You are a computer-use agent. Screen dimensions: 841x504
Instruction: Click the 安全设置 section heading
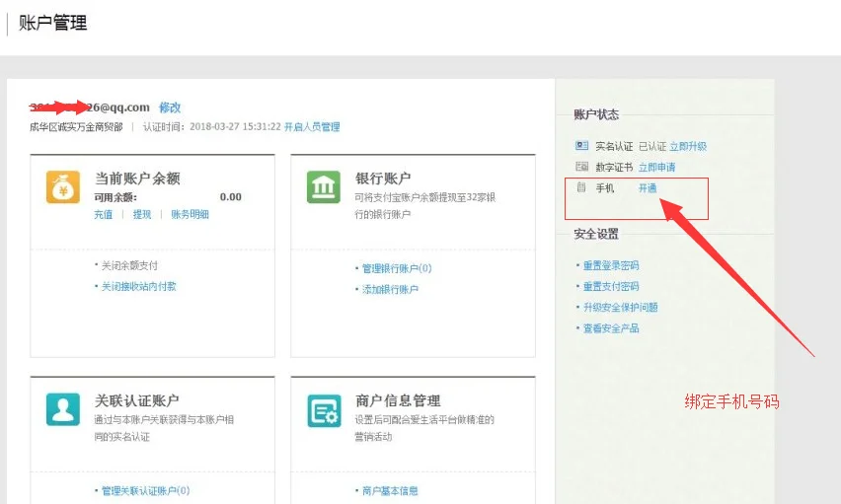click(596, 235)
